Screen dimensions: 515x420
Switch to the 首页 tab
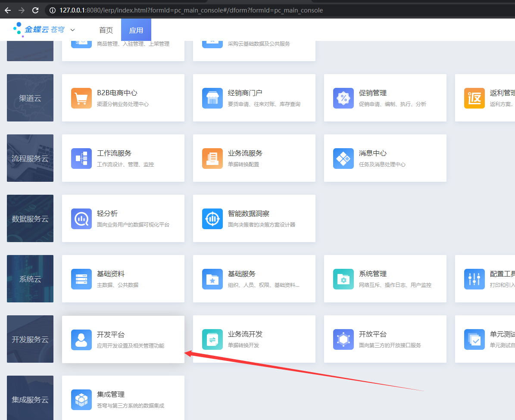pos(106,30)
